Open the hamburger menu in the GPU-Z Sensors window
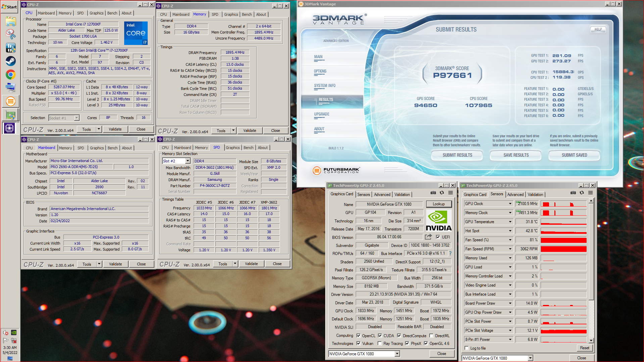This screenshot has width=644, height=362. click(x=590, y=193)
